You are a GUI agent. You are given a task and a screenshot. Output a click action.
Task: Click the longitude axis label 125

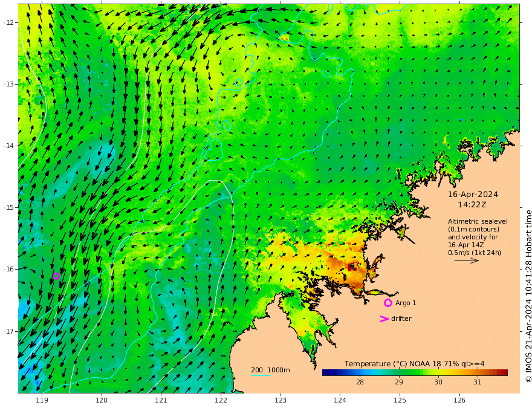(x=400, y=401)
